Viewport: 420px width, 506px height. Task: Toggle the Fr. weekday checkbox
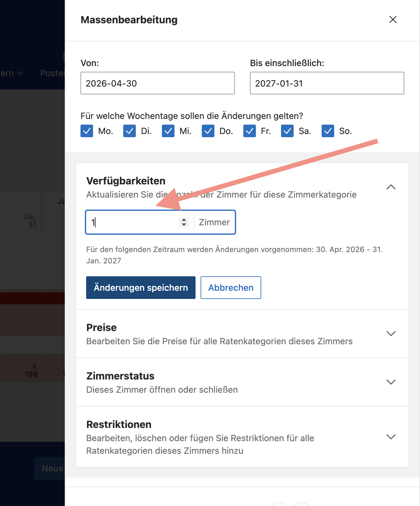(x=250, y=131)
